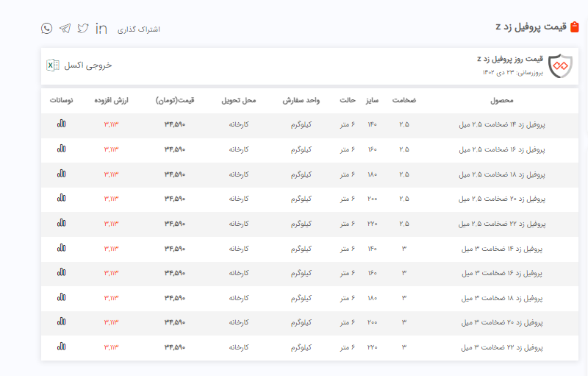588x376 pixels.
Task: Share page via LinkedIn icon
Action: 101,28
